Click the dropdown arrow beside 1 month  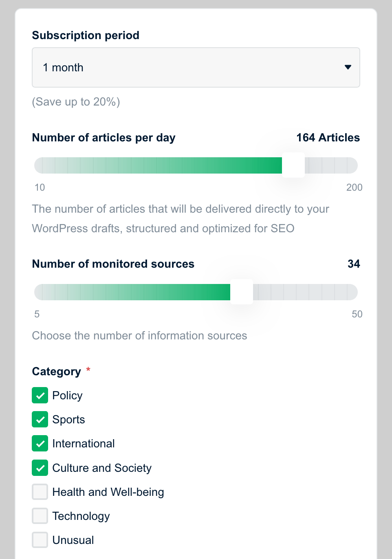pyautogui.click(x=348, y=67)
